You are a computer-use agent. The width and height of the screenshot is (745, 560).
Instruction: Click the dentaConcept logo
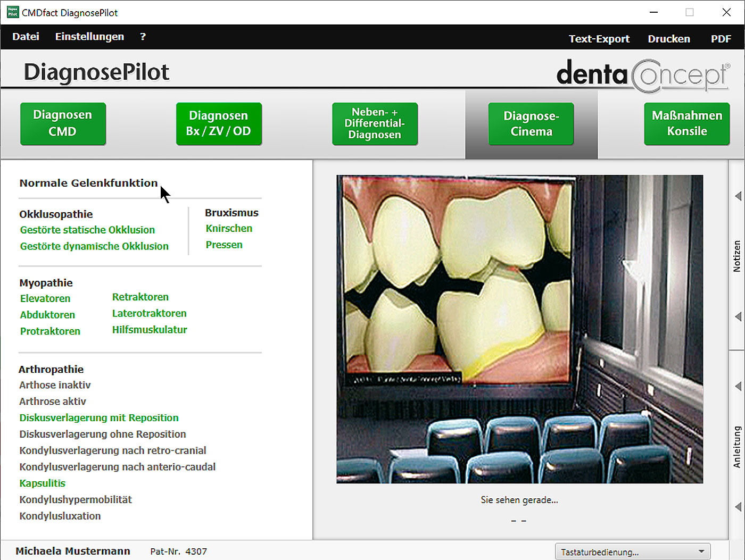pos(643,75)
